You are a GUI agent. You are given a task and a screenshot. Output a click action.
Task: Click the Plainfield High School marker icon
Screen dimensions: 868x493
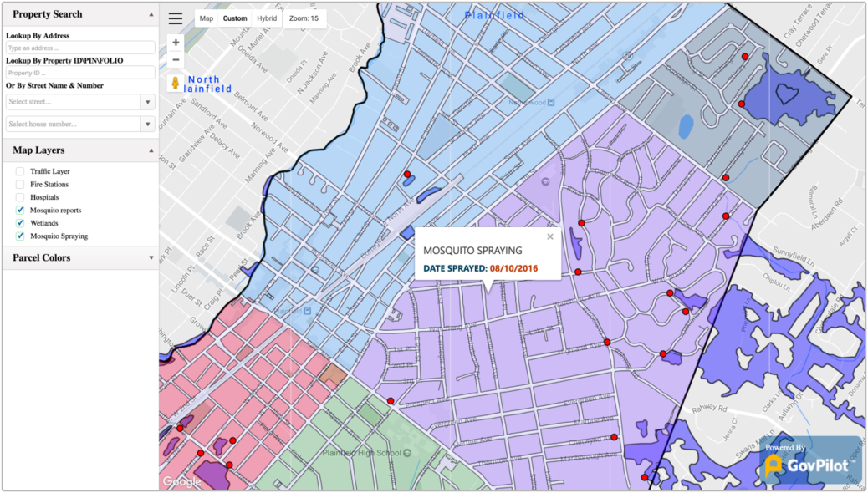(x=406, y=454)
